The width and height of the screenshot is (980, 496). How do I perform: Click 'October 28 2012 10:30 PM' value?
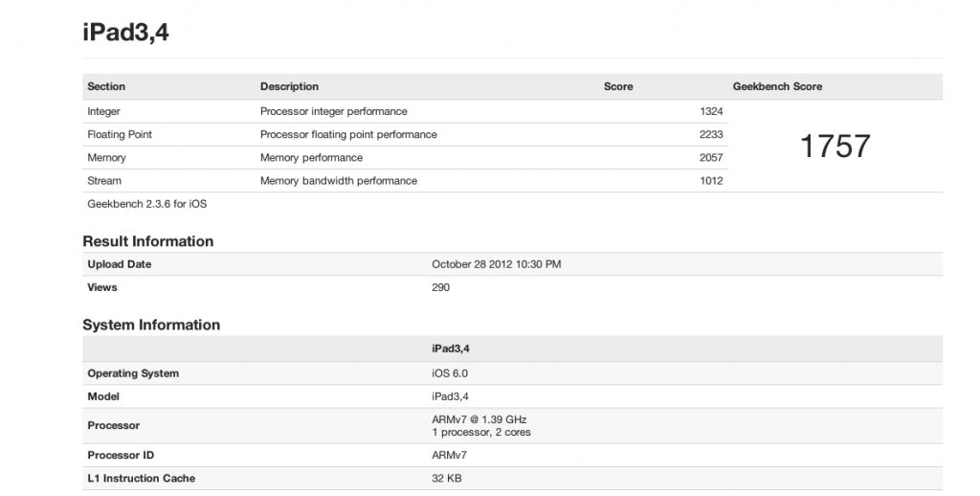coord(497,264)
